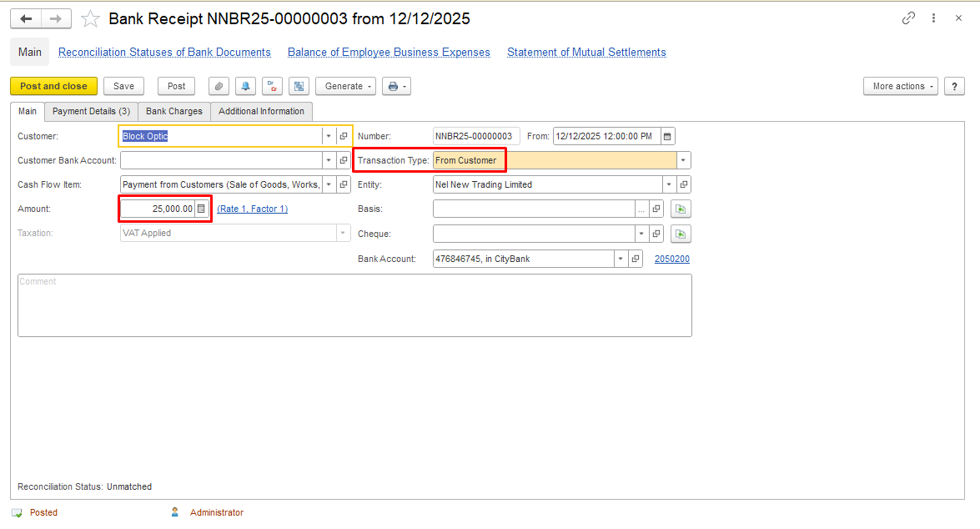The height and width of the screenshot is (529, 980).
Task: Expand the Bank Account dropdown
Action: pos(621,259)
